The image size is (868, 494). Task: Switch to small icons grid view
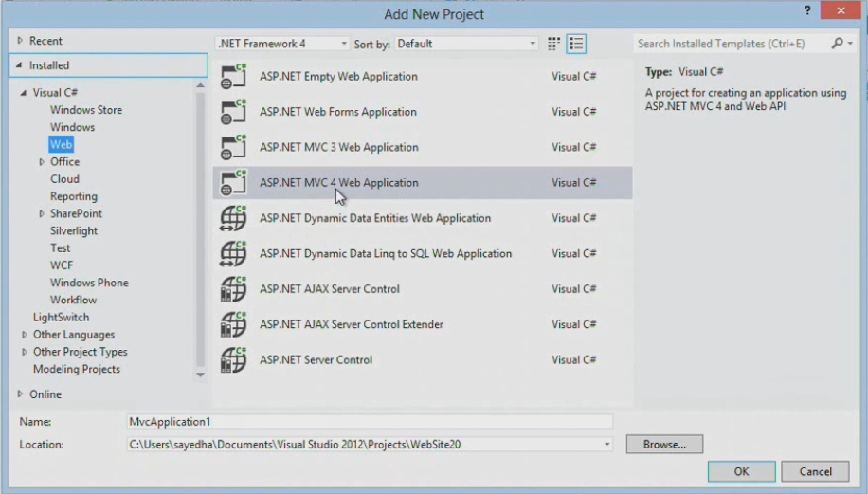(553, 44)
